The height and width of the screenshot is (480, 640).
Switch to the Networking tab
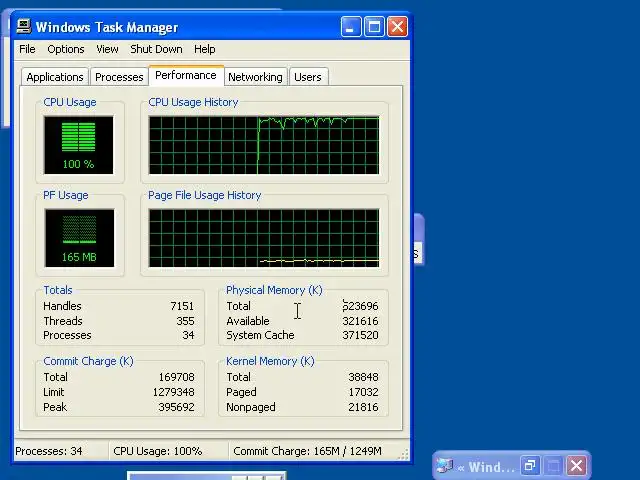(255, 77)
